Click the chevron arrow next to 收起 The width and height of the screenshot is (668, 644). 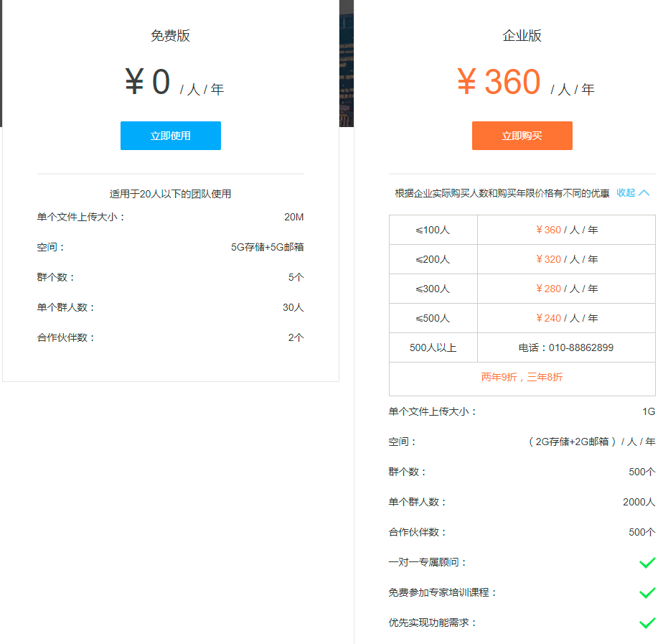(644, 192)
